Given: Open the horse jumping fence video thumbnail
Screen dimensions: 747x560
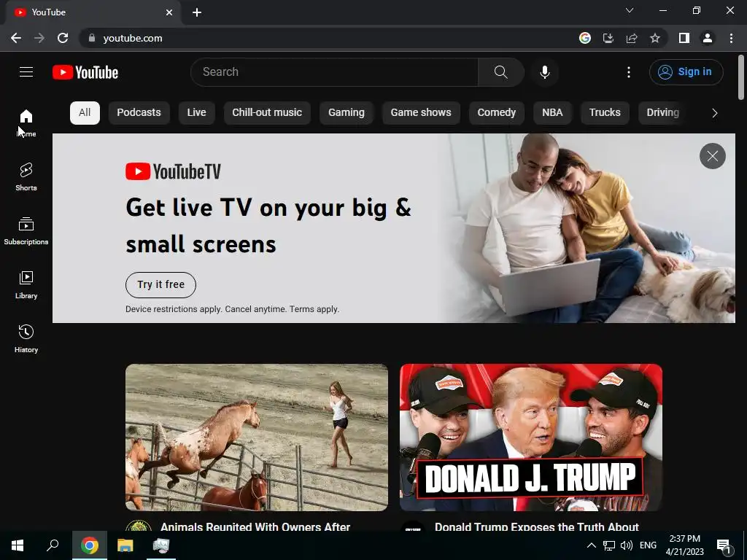Looking at the screenshot, I should (x=257, y=437).
